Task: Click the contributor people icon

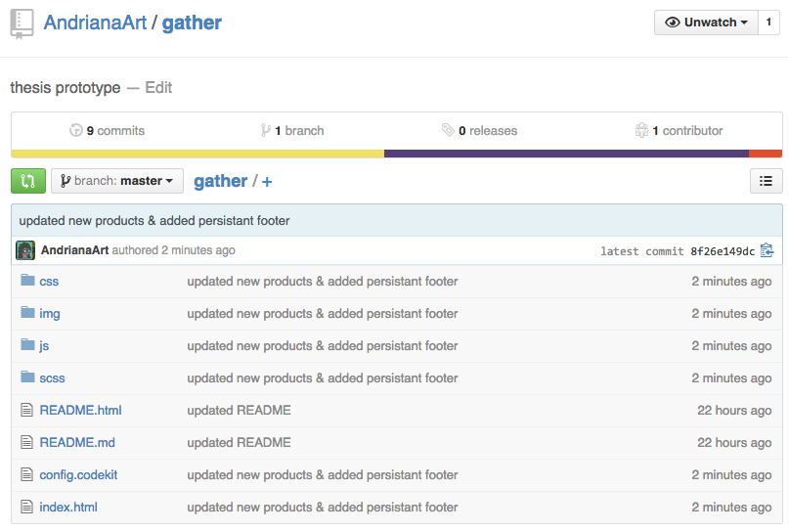Action: point(641,130)
